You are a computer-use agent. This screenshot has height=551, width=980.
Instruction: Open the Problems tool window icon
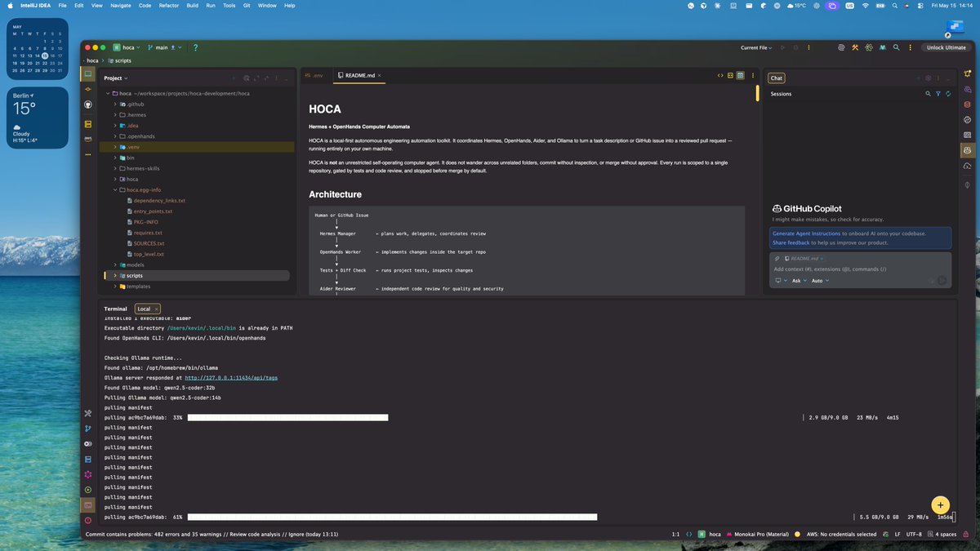(x=88, y=520)
